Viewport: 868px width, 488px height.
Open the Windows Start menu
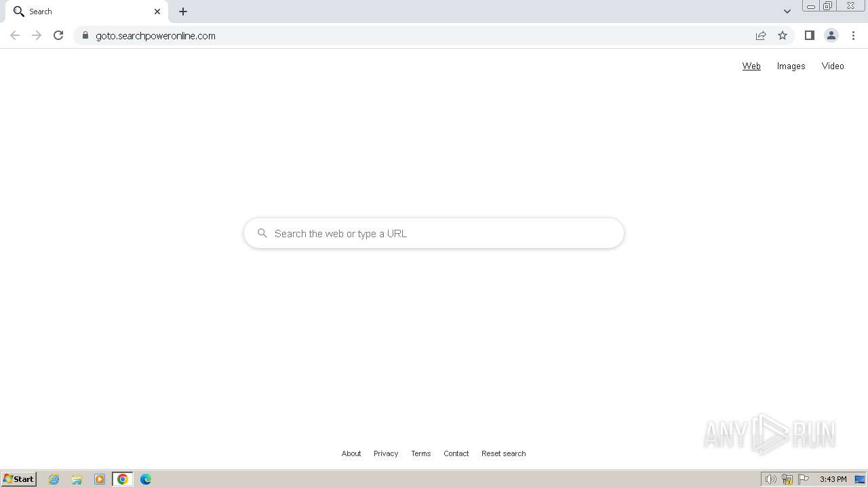coord(18,479)
